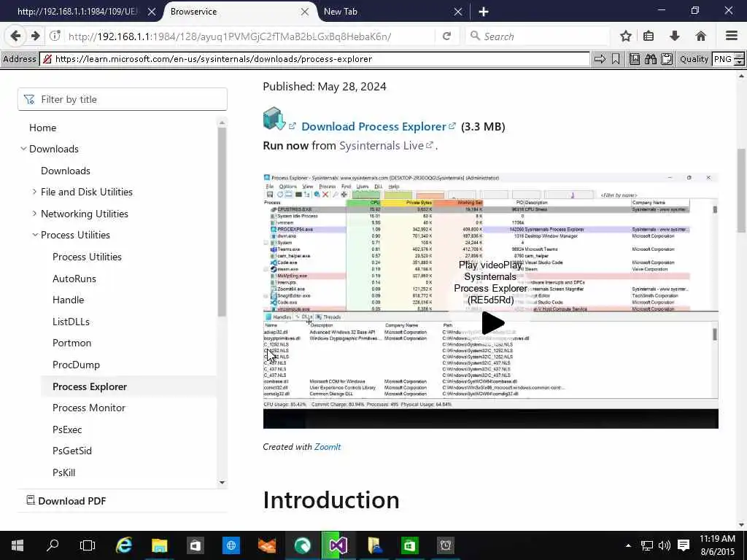Close the New Tab tab
Screen dimensions: 747x560
click(x=458, y=12)
